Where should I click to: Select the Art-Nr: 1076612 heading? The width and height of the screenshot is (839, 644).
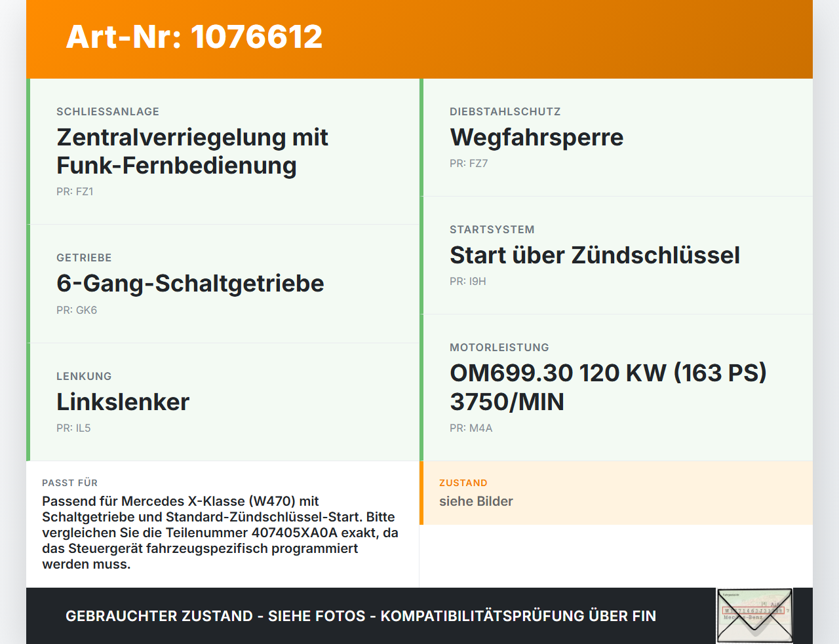194,37
